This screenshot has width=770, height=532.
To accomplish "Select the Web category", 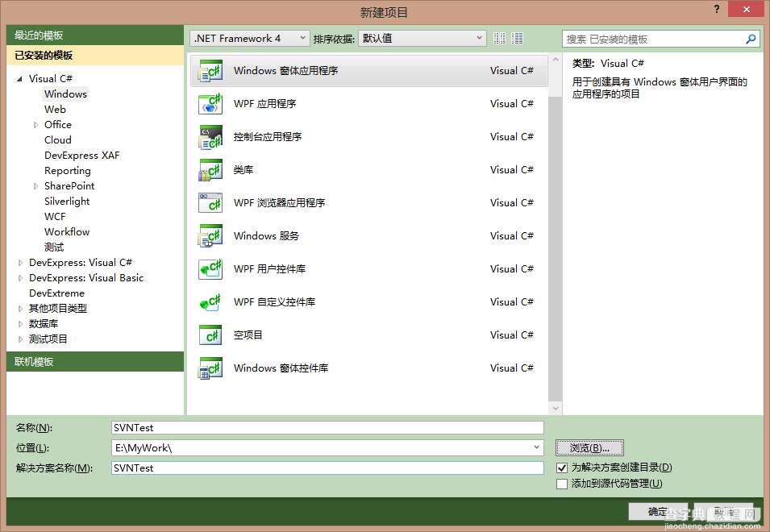I will [x=55, y=110].
